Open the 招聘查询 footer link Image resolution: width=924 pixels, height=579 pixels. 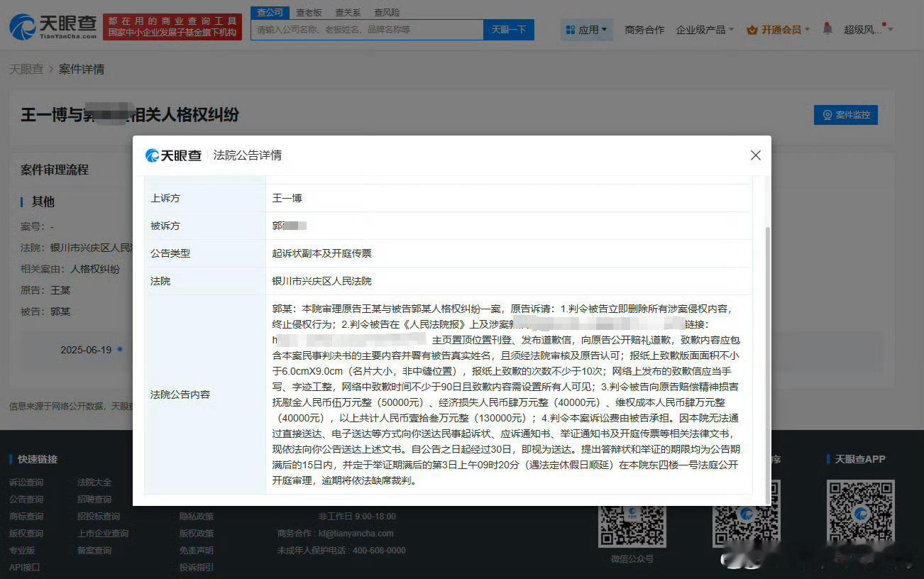[94, 500]
